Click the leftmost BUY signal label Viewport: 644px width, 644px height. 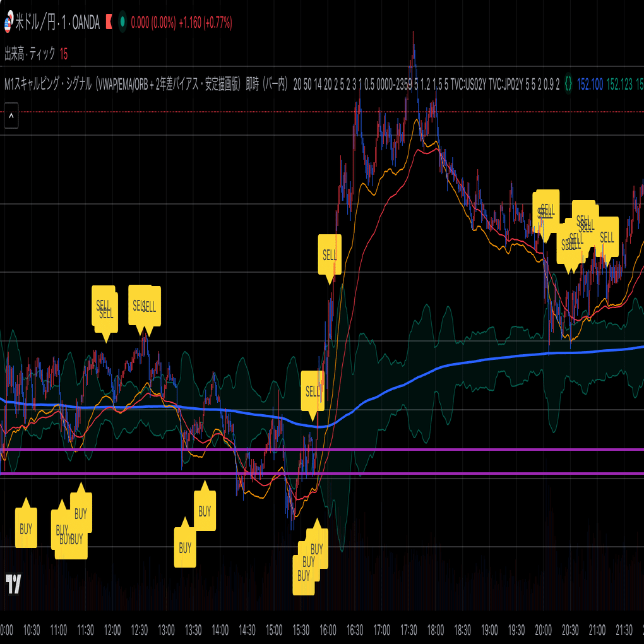[x=26, y=527]
